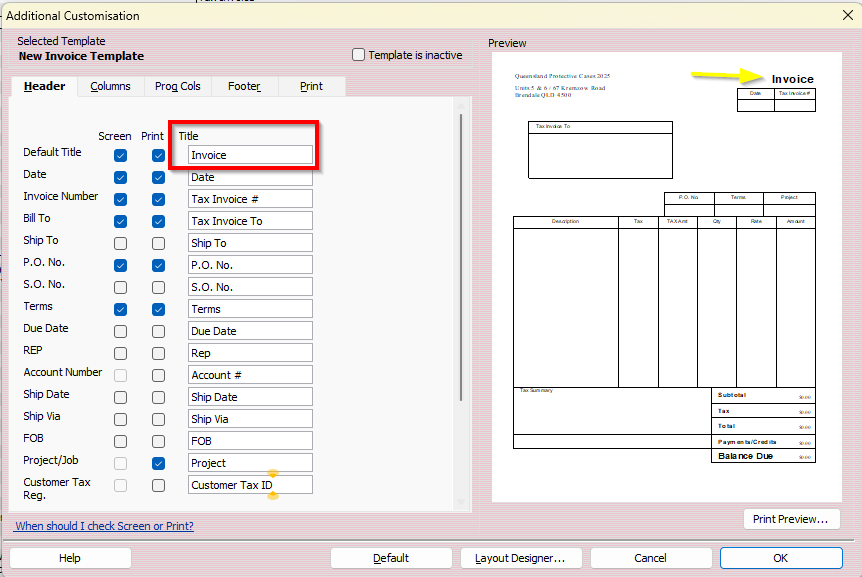Enable Ship Via Print checkbox
This screenshot has width=862, height=577.
[158, 419]
